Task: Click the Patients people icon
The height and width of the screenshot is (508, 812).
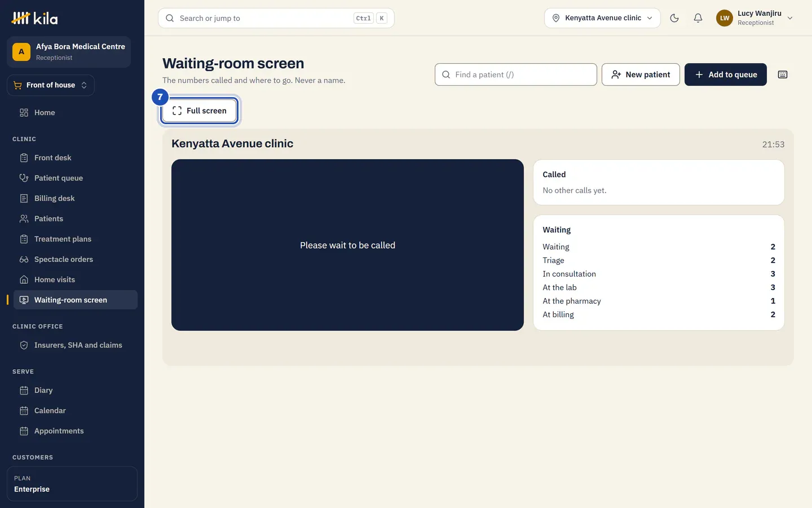Action: (24, 218)
